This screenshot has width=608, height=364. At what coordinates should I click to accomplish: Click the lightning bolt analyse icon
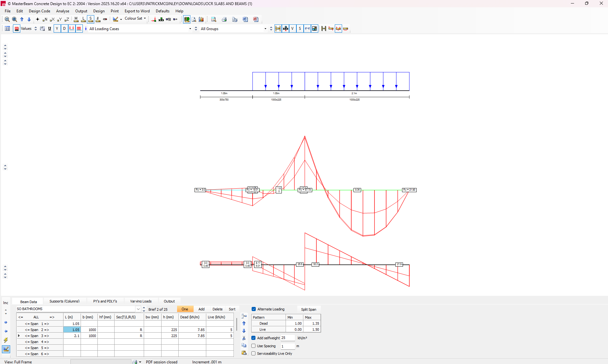click(x=6, y=340)
